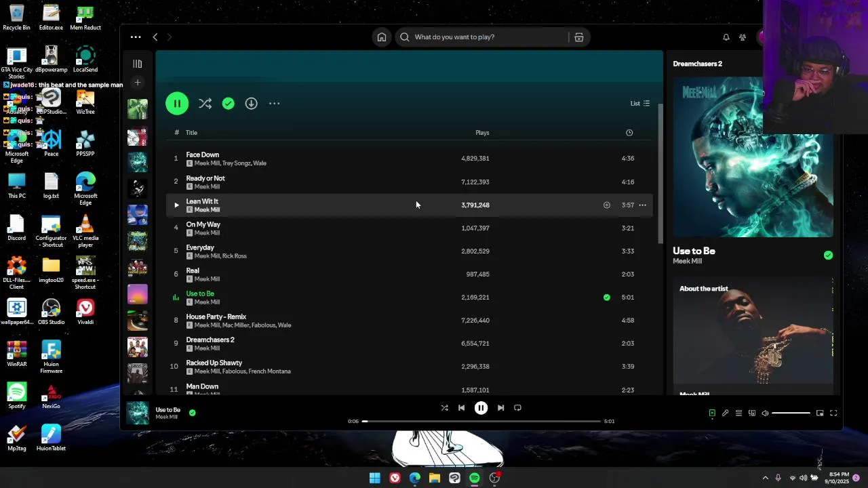The image size is (868, 488).
Task: Toggle saved checkmark in Now Playing panel
Action: [828, 256]
